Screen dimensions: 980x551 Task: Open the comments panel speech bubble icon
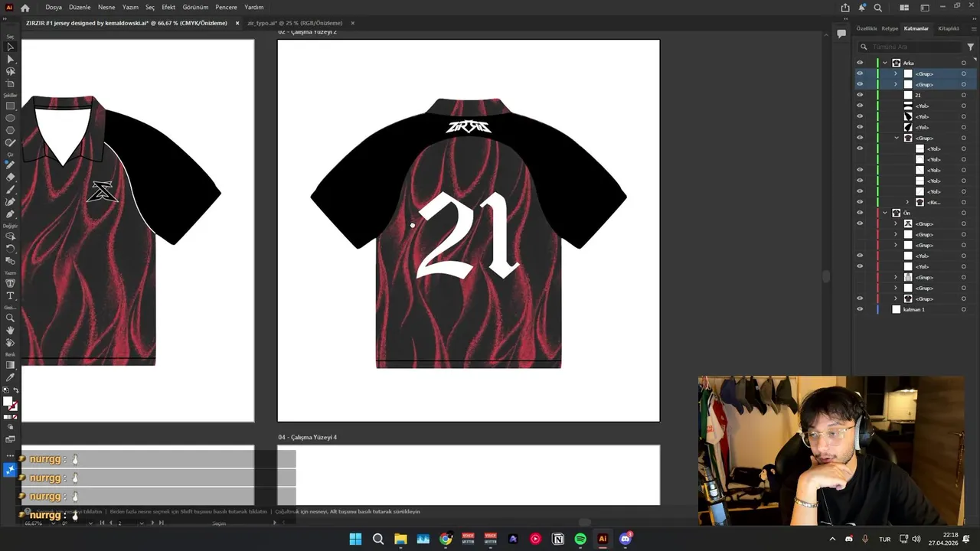point(841,34)
